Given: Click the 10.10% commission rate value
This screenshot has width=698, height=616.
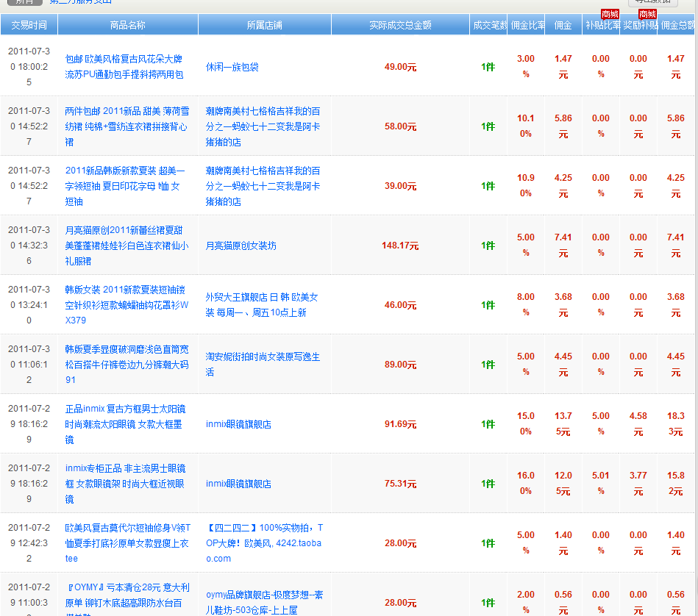Looking at the screenshot, I should pyautogui.click(x=526, y=126).
